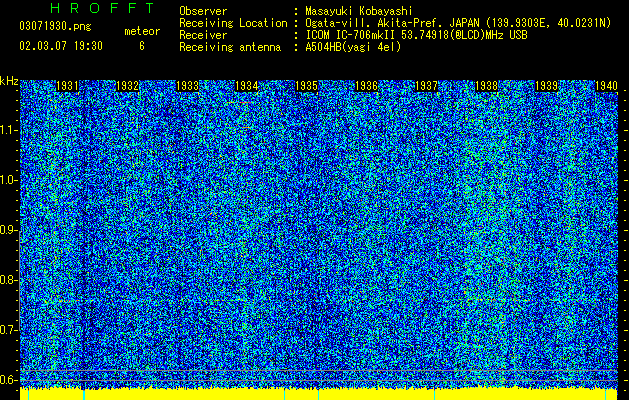Click the 1936 time marker
The image size is (629, 400).
click(x=366, y=86)
